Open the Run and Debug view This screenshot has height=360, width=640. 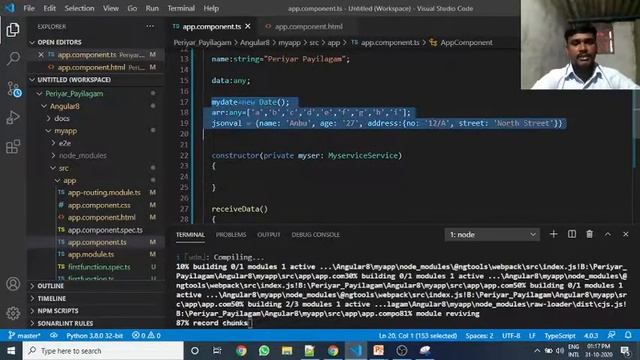[x=13, y=118]
